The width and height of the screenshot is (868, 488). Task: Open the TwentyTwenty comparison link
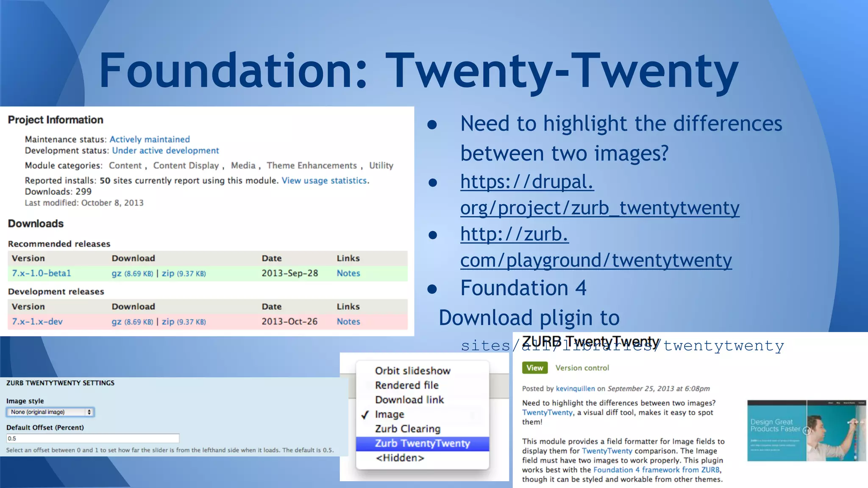[x=607, y=451]
